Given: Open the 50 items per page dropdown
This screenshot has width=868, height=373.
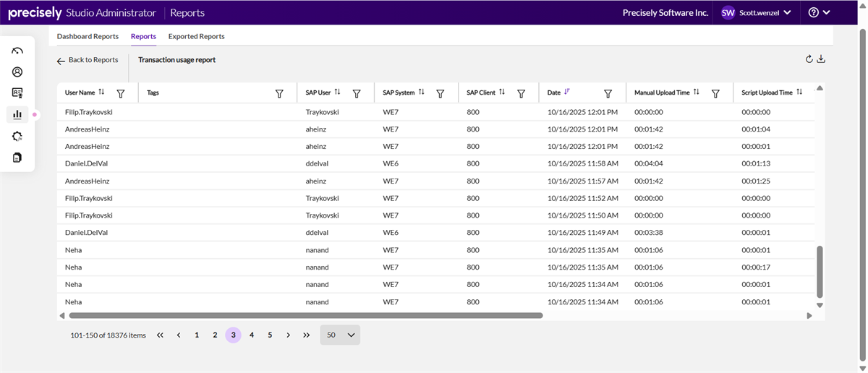Looking at the screenshot, I should click(340, 335).
